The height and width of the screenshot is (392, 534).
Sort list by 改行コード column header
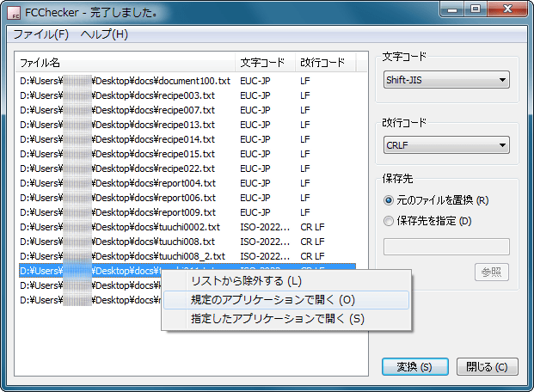(x=322, y=63)
